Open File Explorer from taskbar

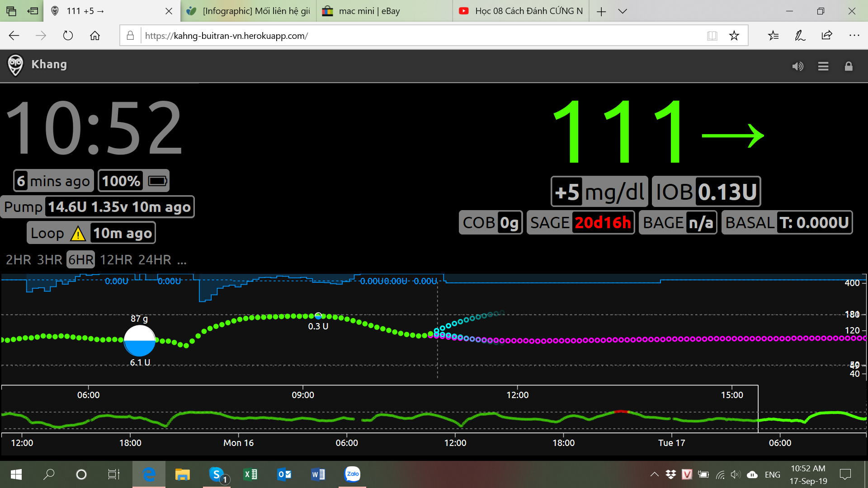click(183, 474)
